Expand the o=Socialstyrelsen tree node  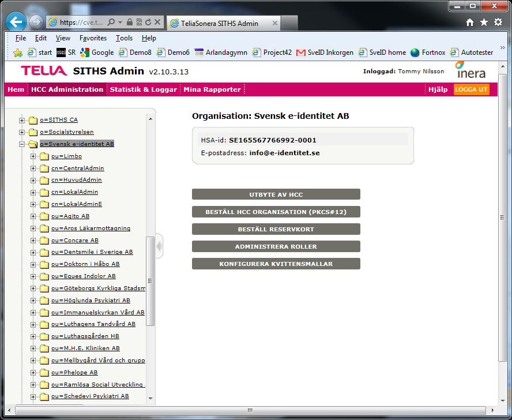tap(21, 132)
